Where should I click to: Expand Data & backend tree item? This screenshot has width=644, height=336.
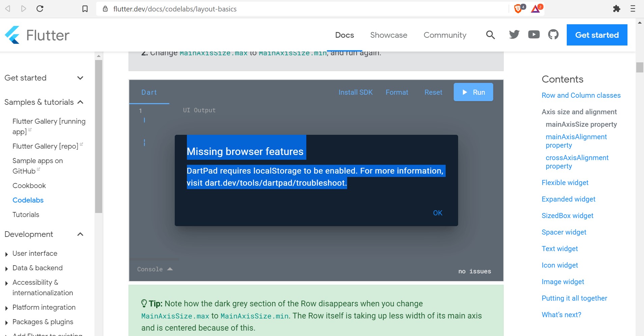click(6, 269)
